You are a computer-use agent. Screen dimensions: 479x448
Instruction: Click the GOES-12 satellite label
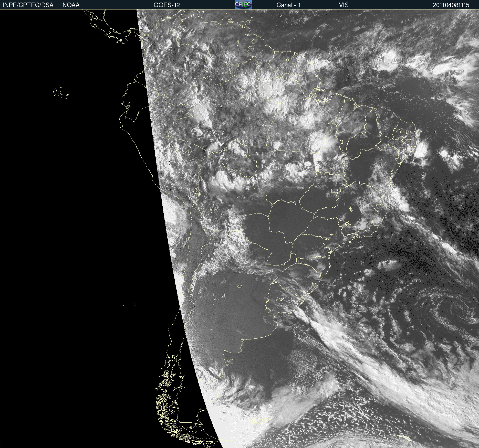(167, 5)
